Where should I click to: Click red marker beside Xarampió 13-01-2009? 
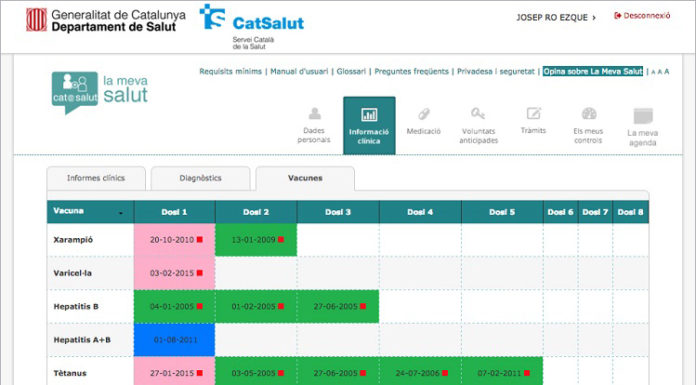[281, 239]
